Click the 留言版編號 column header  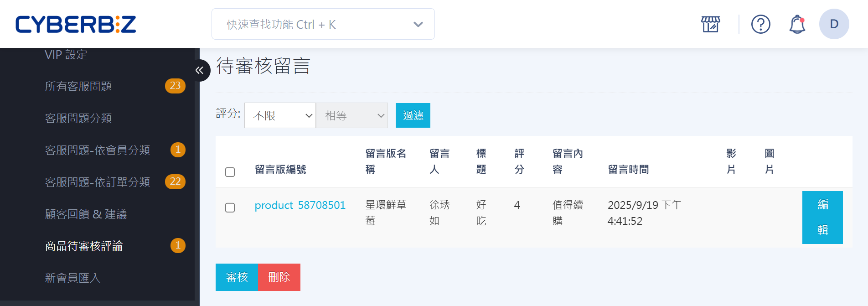coord(280,170)
